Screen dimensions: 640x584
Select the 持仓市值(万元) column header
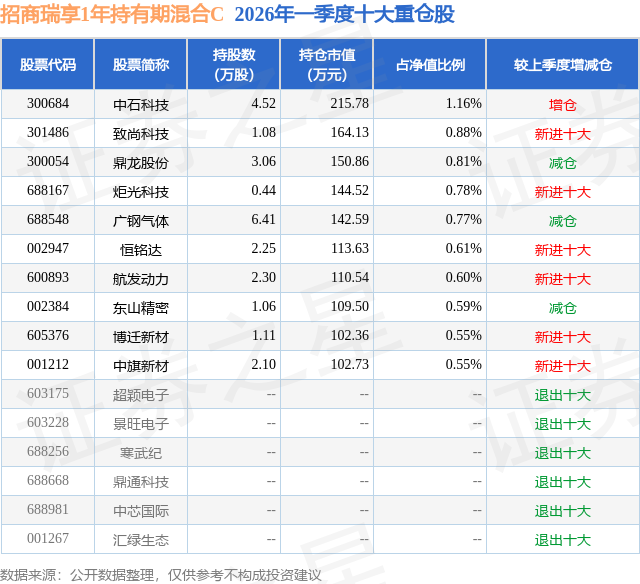[x=327, y=64]
